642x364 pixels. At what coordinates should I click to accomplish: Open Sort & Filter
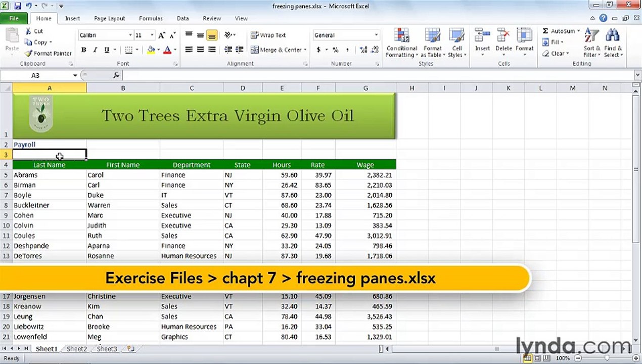point(591,42)
